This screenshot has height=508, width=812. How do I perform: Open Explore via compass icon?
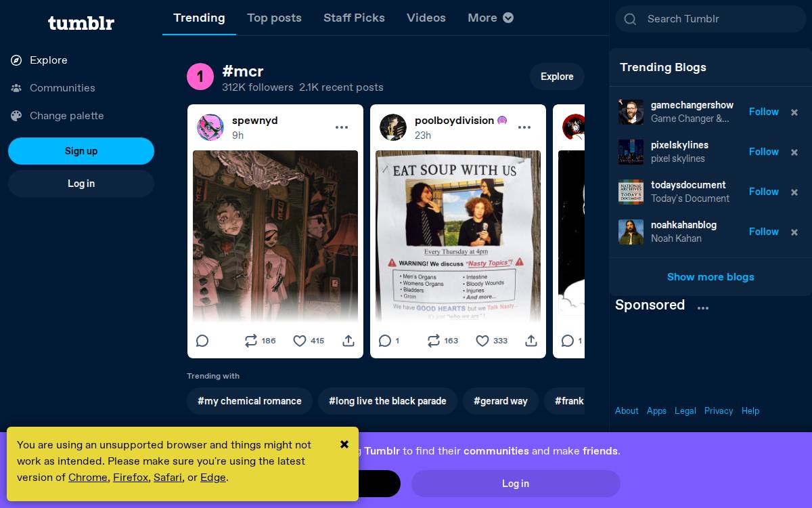click(16, 60)
